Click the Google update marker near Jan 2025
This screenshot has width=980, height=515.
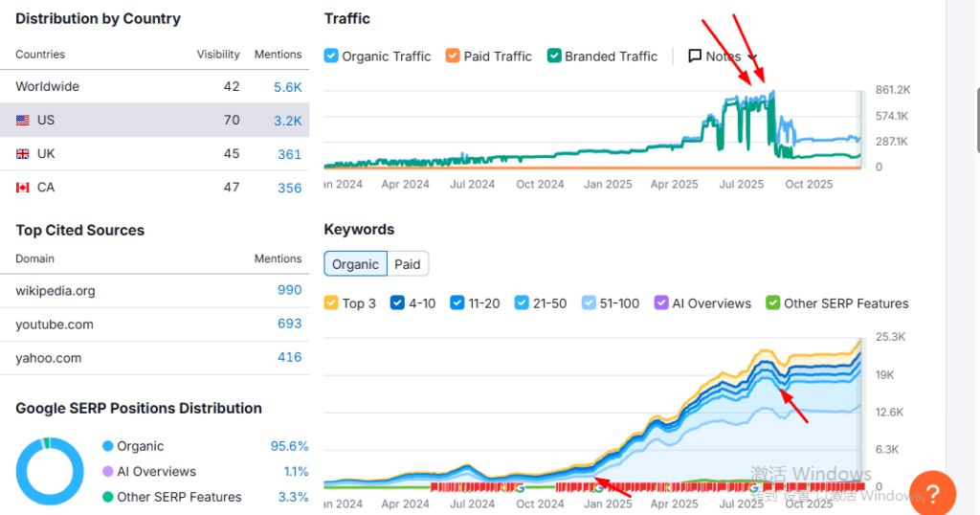pos(597,487)
